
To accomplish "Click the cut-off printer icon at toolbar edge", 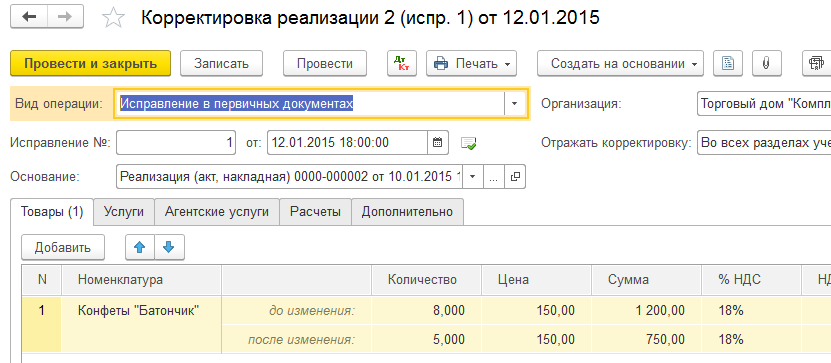I will (x=817, y=64).
